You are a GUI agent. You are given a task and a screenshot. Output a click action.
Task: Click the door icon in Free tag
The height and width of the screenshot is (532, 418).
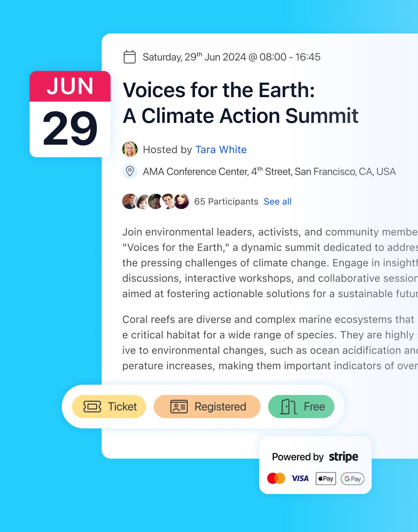288,407
